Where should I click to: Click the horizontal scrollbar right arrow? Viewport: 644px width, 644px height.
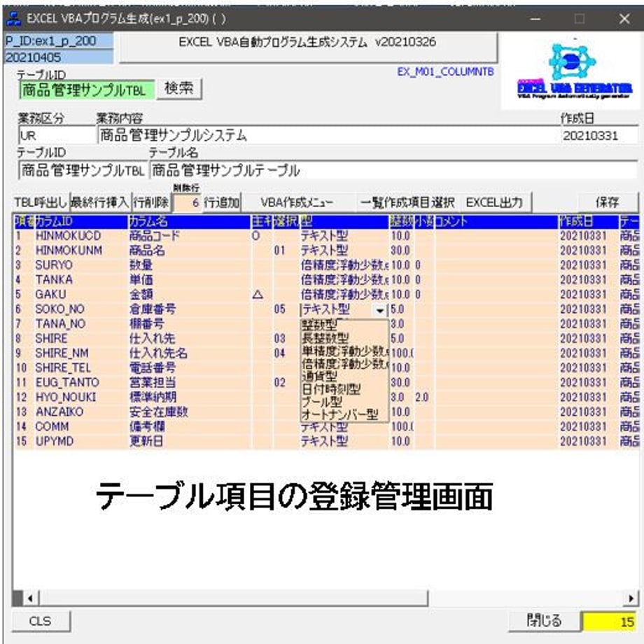[x=631, y=598]
